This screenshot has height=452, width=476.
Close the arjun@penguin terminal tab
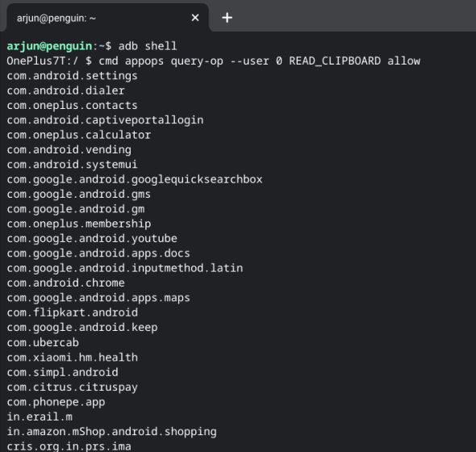(x=195, y=18)
